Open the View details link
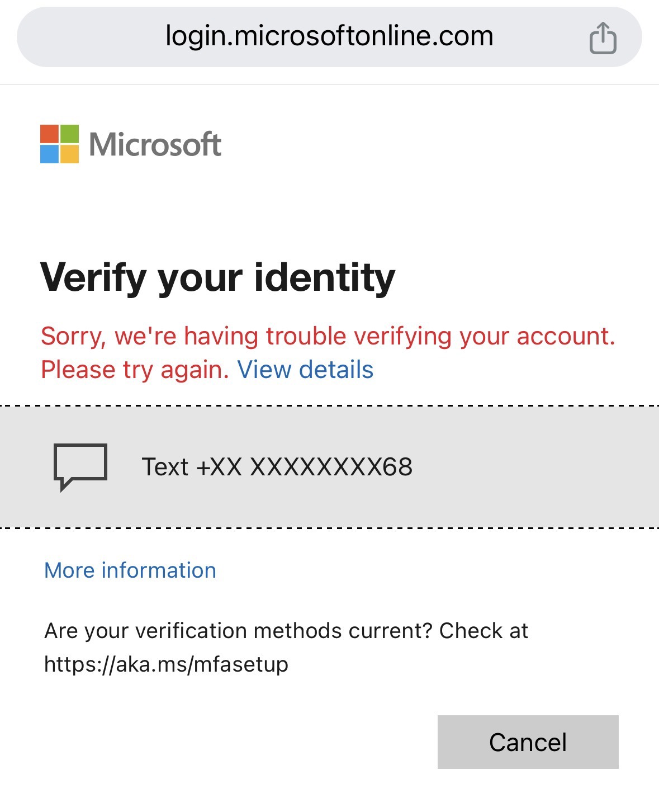This screenshot has height=812, width=659. click(305, 370)
